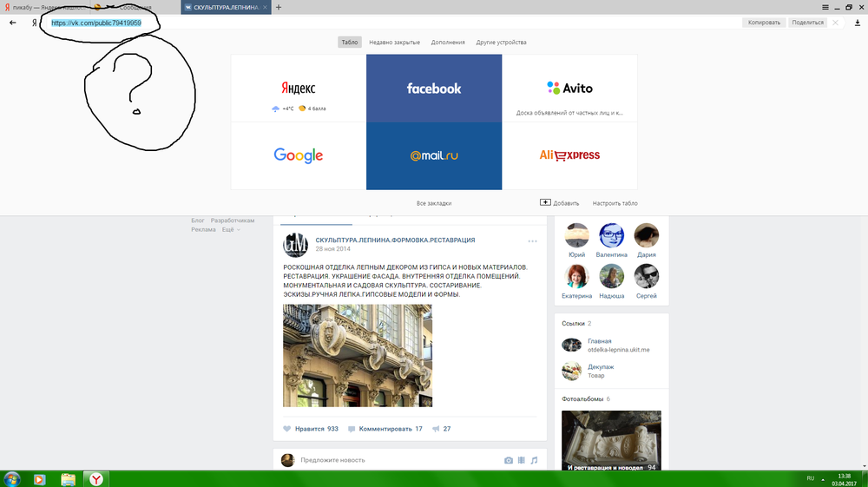
Task: Attach audio with the music note icon
Action: pos(534,460)
